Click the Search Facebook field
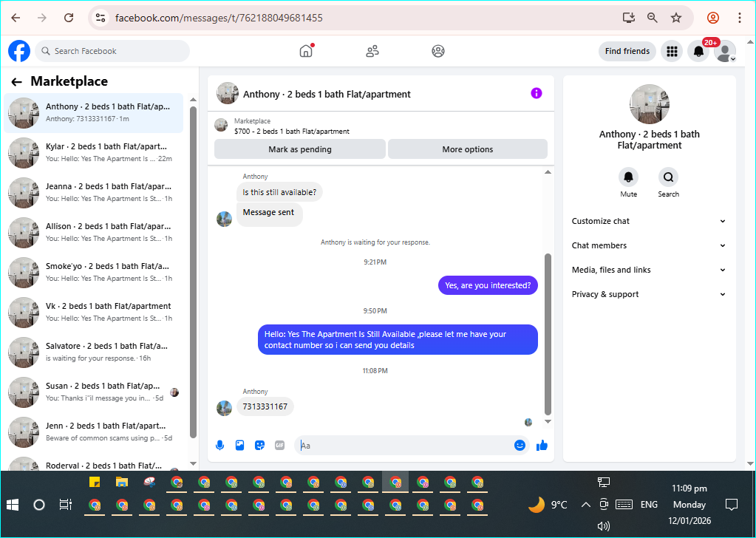This screenshot has height=538, width=756. point(112,51)
